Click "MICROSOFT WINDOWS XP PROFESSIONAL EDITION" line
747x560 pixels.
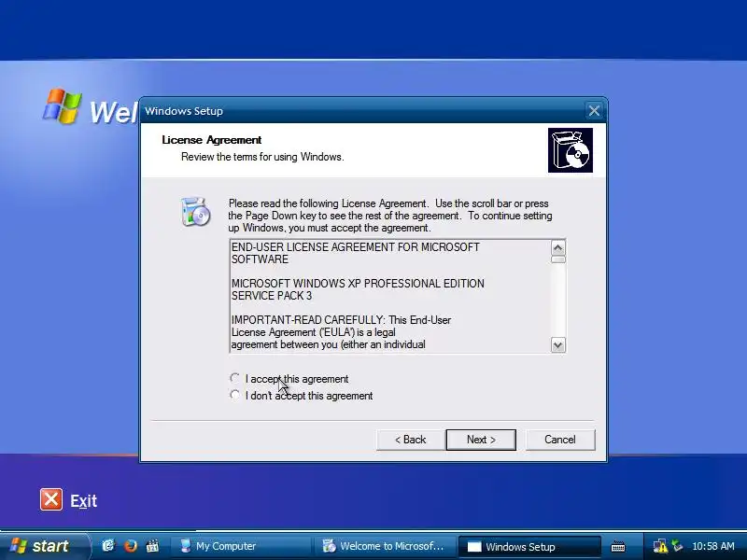tap(358, 284)
